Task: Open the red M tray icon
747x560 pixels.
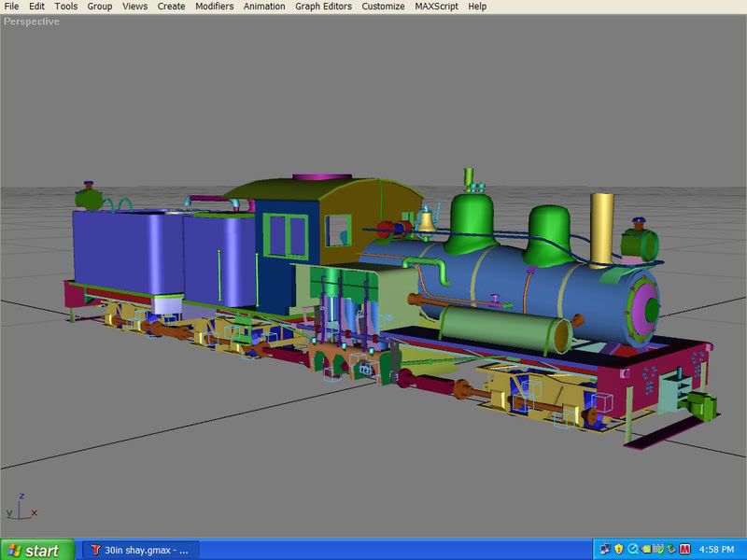Action: coord(684,550)
